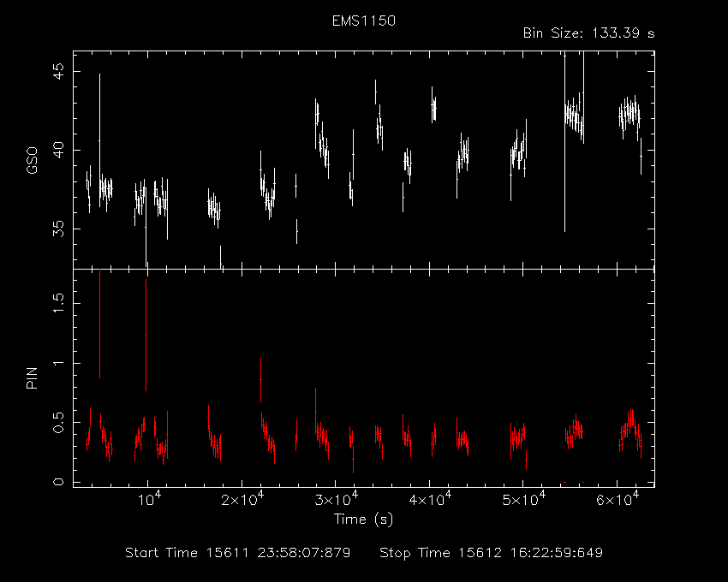Click the PIN axis tick label 0

point(58,482)
